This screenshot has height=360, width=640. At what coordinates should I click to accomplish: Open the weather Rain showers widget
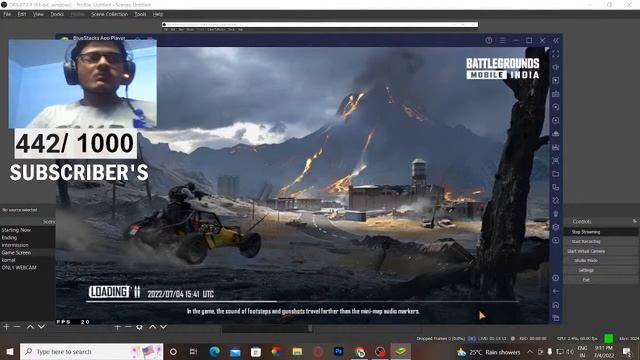coord(488,352)
